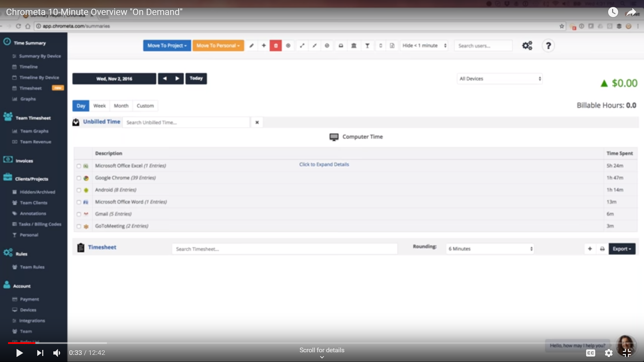Click the plus icon beside Export
The height and width of the screenshot is (362, 644).
[590, 249]
